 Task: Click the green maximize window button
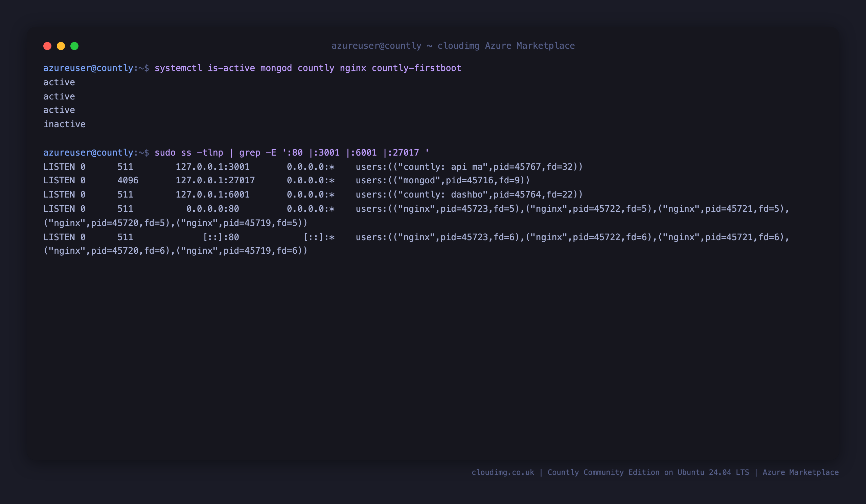click(74, 46)
